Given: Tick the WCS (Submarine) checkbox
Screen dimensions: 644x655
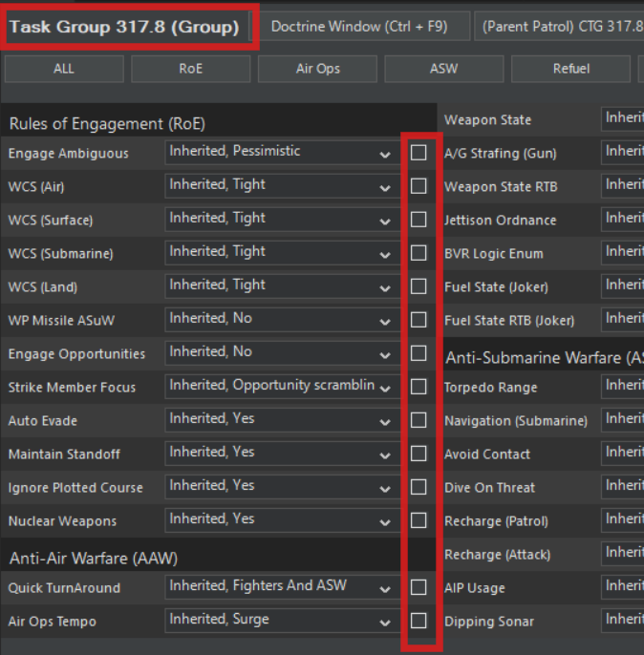Looking at the screenshot, I should (419, 253).
